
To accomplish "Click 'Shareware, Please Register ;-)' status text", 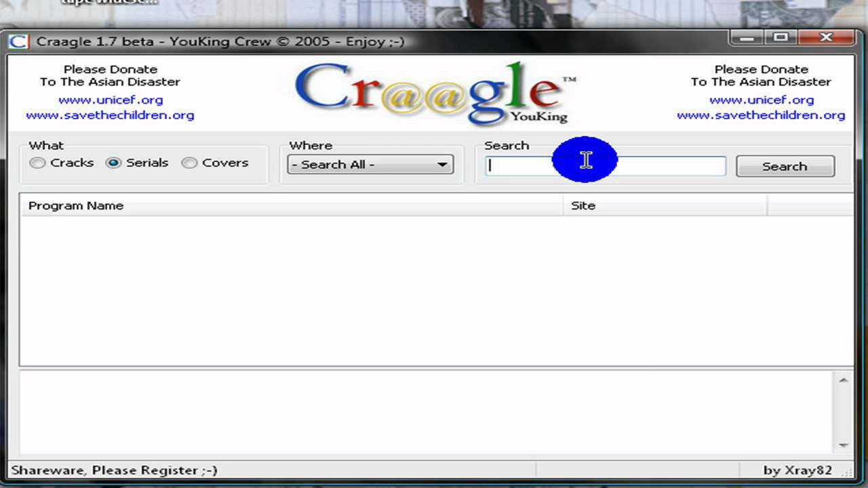I will click(x=114, y=470).
